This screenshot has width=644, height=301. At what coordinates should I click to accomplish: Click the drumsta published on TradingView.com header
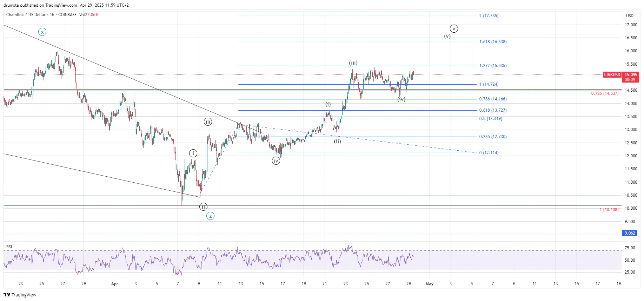pyautogui.click(x=66, y=5)
